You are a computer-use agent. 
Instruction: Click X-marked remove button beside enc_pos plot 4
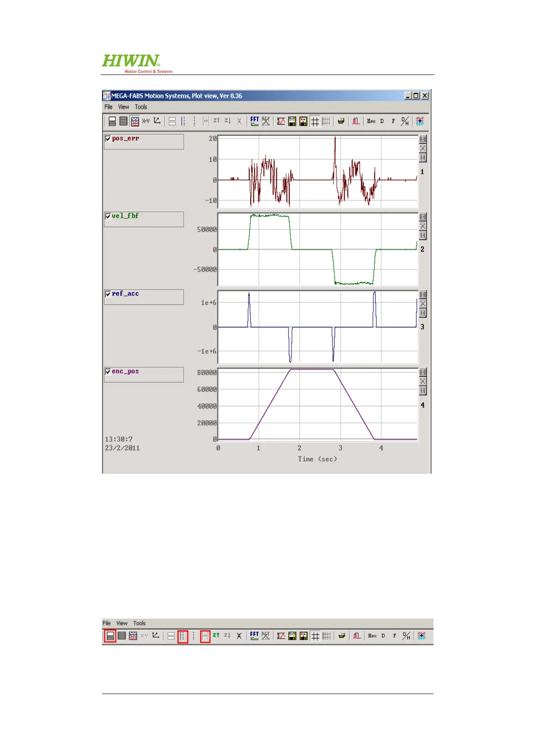[423, 382]
